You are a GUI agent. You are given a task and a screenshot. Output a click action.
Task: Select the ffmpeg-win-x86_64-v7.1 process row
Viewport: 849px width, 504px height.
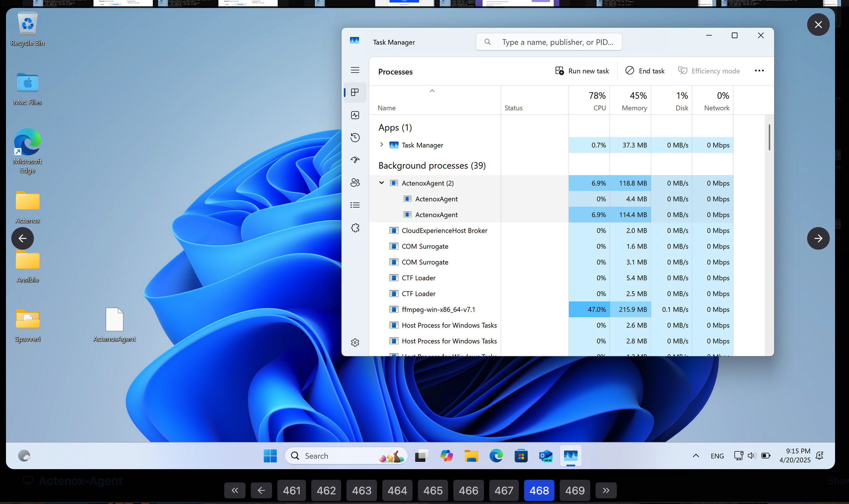438,309
